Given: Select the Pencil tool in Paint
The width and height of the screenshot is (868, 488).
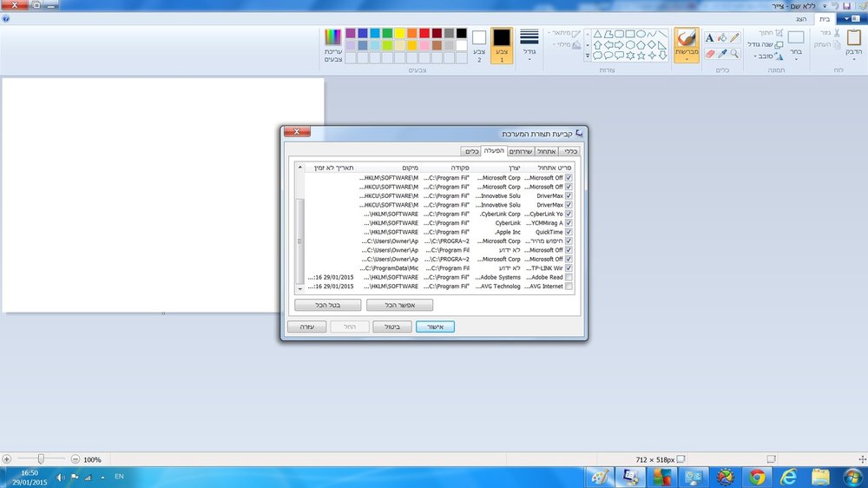Looking at the screenshot, I should (x=734, y=37).
